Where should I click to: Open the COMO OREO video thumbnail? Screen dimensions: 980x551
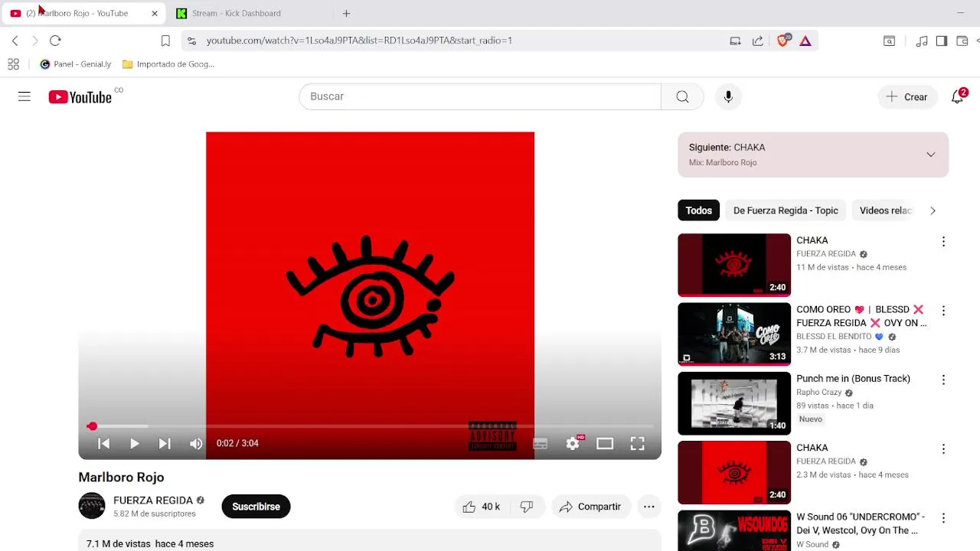point(734,334)
